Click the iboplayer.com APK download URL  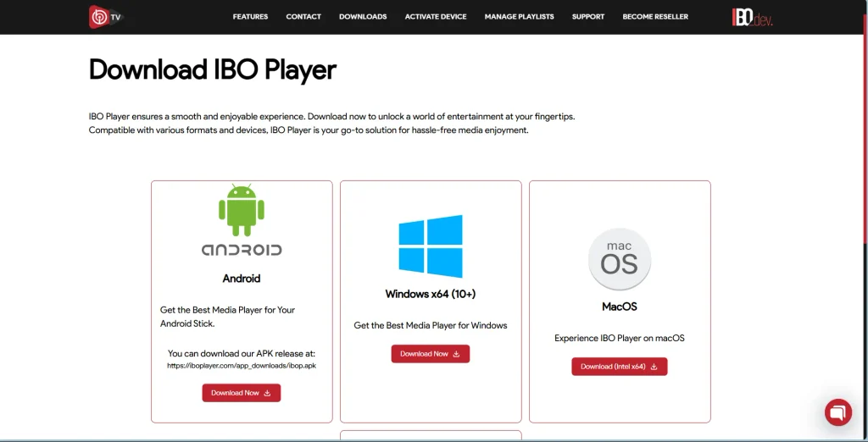(x=242, y=366)
